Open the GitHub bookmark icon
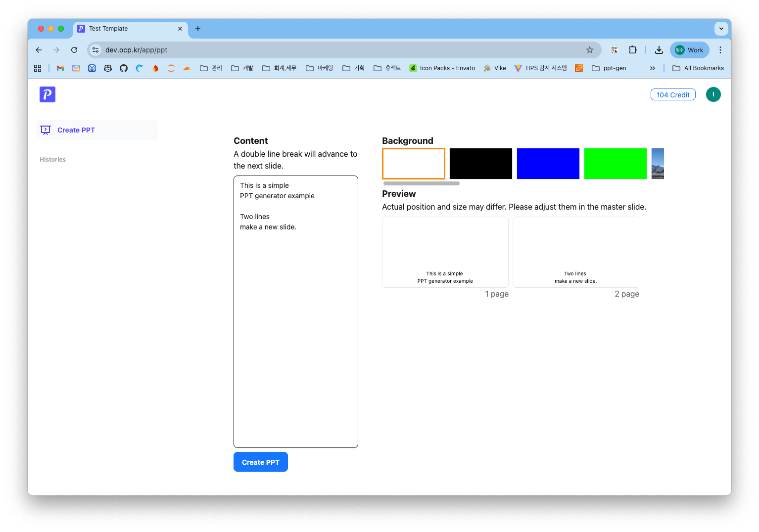 124,68
